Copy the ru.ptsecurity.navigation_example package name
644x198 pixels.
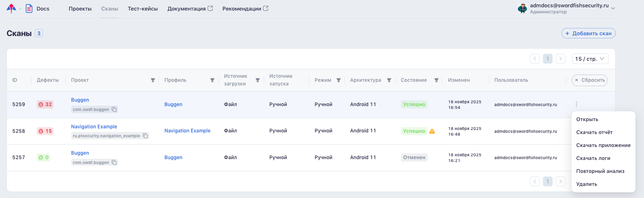[x=145, y=136]
